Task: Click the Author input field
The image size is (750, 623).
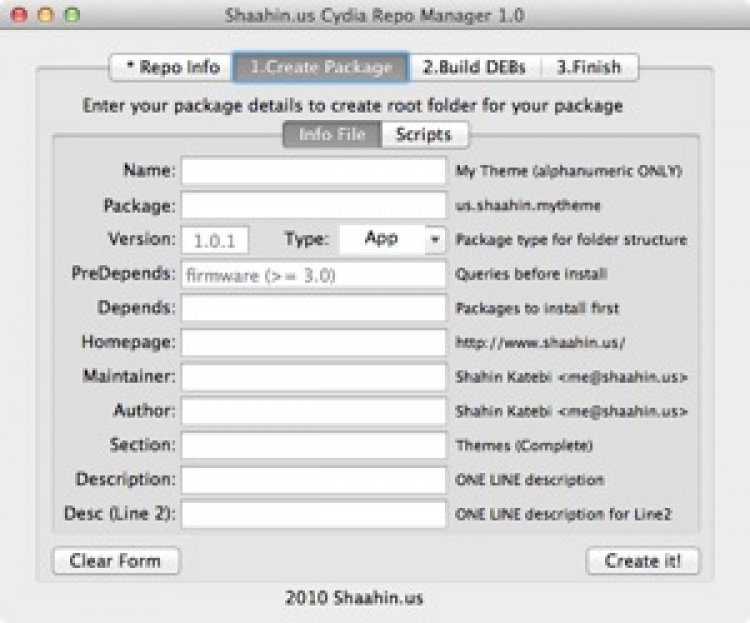Action: coord(313,411)
